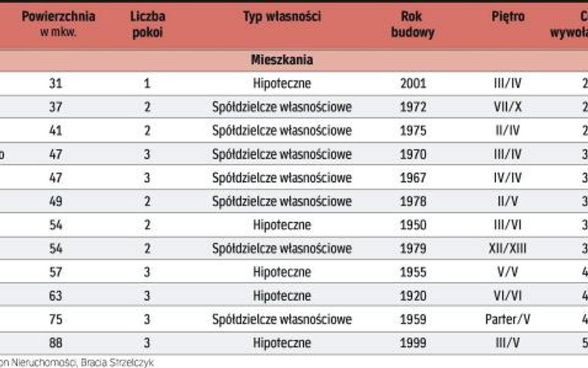Click the surface value 57 cell
This screenshot has width=588, height=368.
click(x=55, y=272)
